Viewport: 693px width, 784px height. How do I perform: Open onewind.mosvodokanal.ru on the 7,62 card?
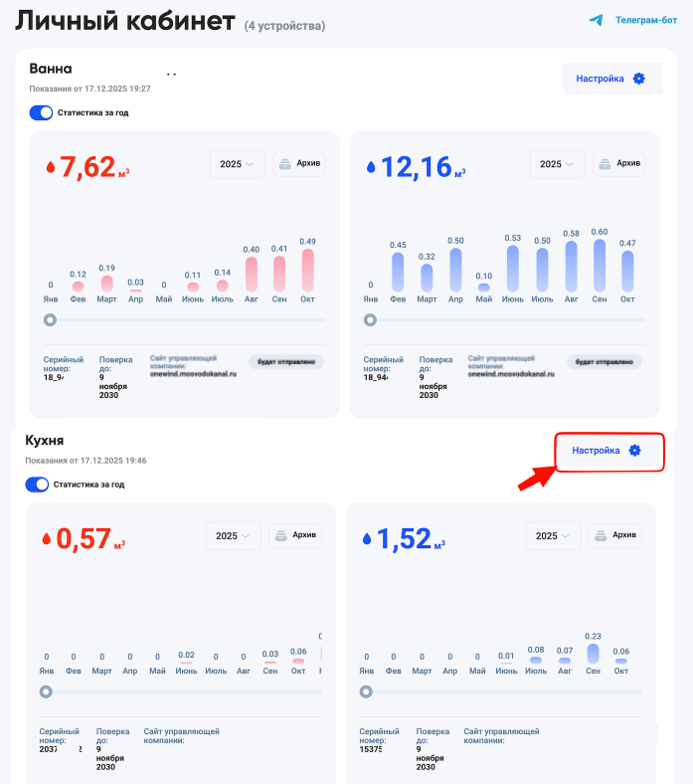tap(193, 374)
